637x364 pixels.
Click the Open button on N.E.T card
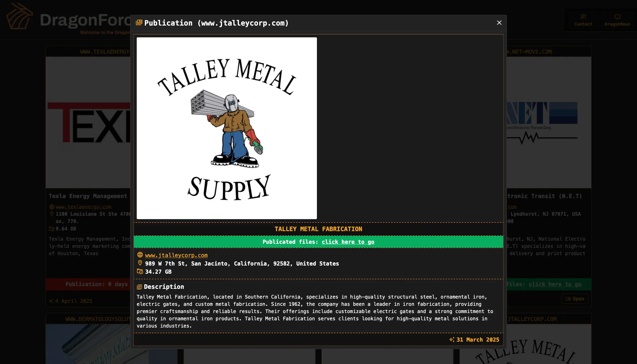pyautogui.click(x=575, y=299)
